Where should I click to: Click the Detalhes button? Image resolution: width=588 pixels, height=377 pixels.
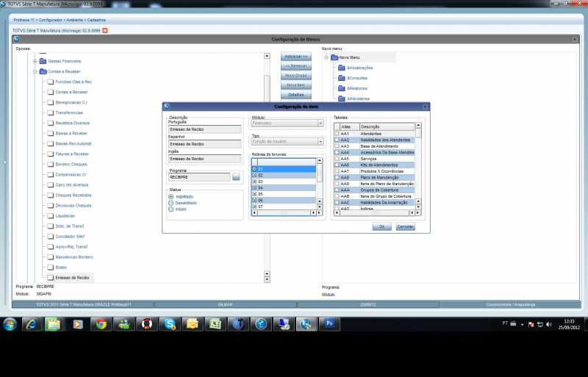[x=296, y=95]
